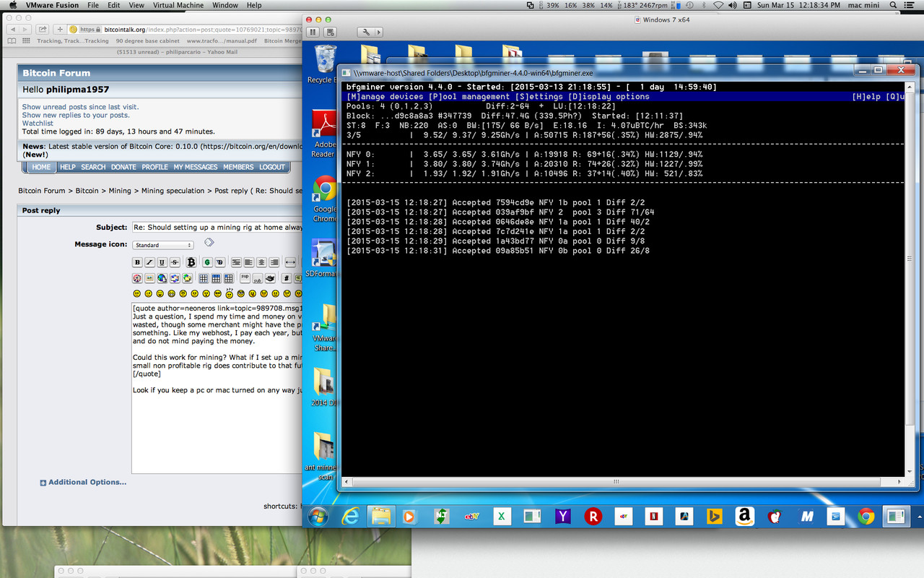Screen dimensions: 924x578
Task: Click the Subject input field
Action: click(217, 227)
